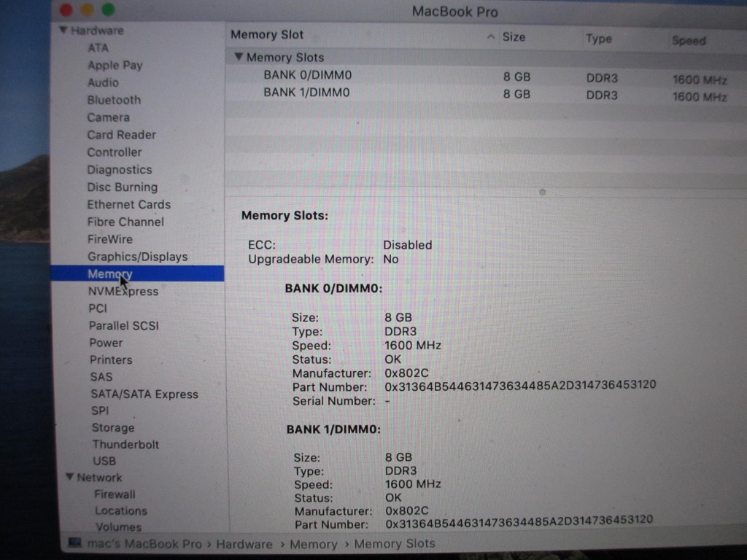Sort by the Memory Slot column header
This screenshot has width=747, height=560.
click(267, 35)
